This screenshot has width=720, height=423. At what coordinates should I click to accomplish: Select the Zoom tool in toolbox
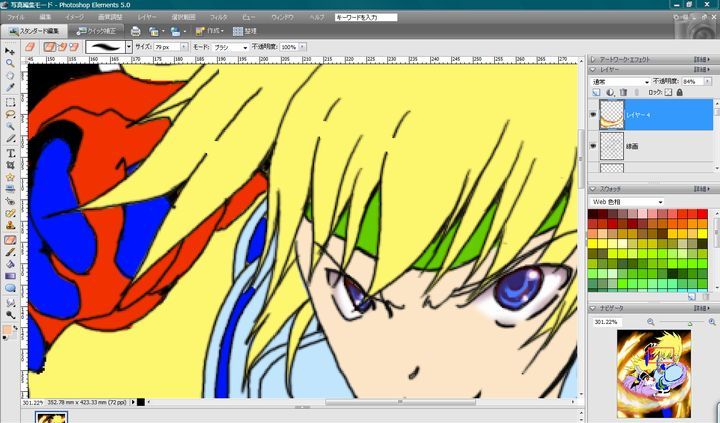(x=10, y=63)
